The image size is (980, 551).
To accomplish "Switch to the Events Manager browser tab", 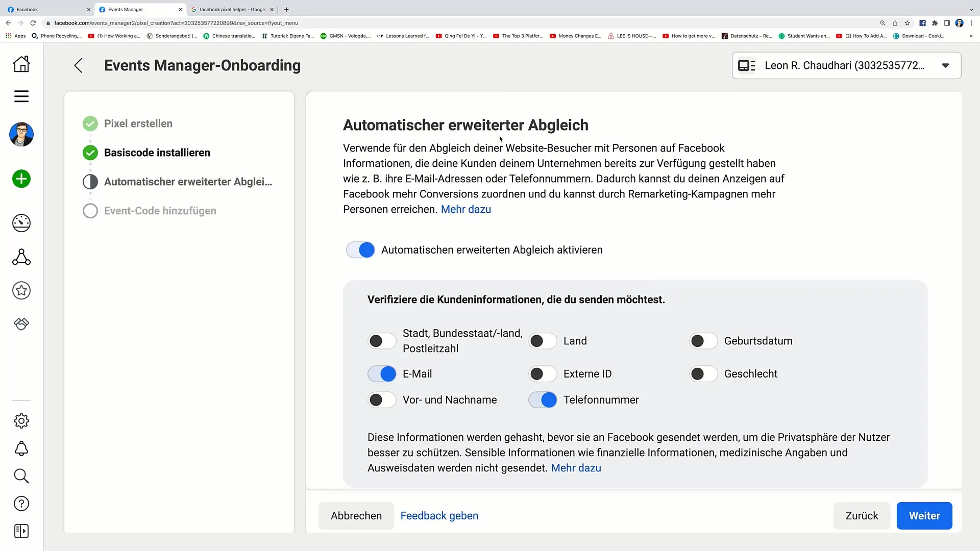I will point(138,9).
